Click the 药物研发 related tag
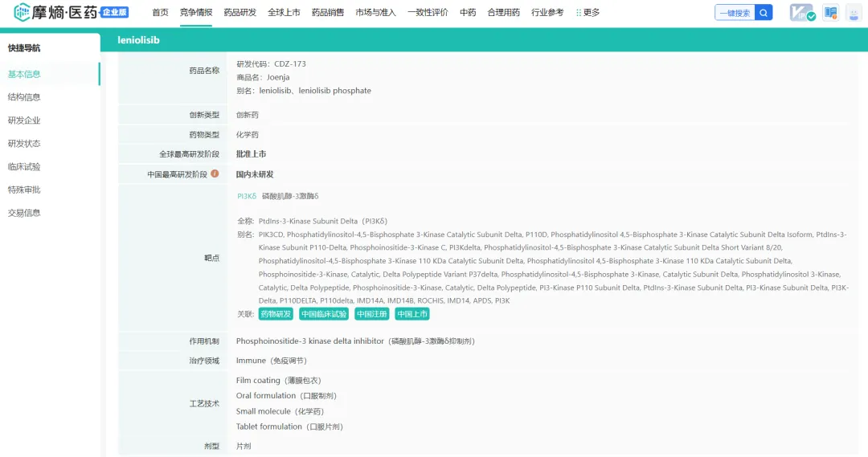This screenshot has height=457, width=868. (x=276, y=314)
